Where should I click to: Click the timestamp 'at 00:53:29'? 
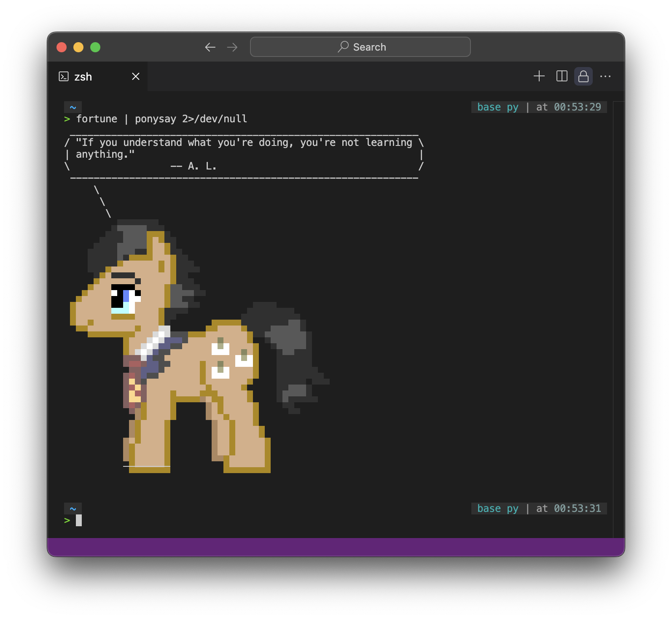pos(569,107)
